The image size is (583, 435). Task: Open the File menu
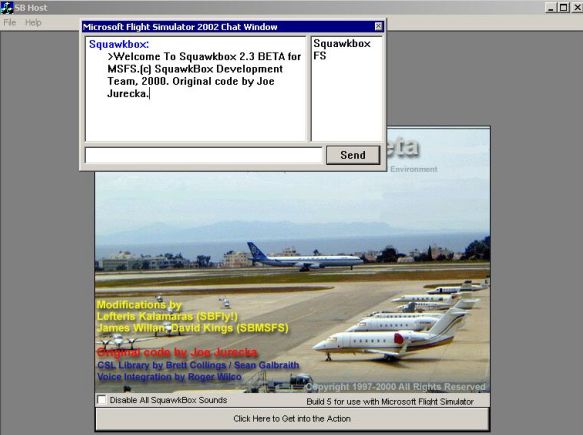10,23
